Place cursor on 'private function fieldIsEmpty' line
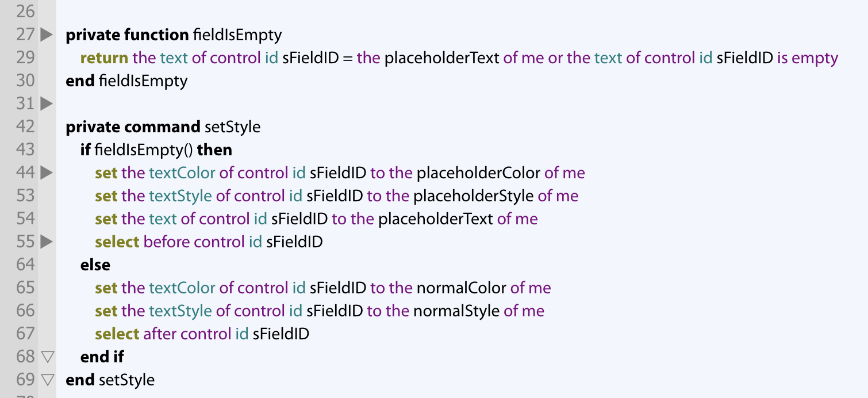Viewport: 868px width, 398px height. [x=174, y=35]
